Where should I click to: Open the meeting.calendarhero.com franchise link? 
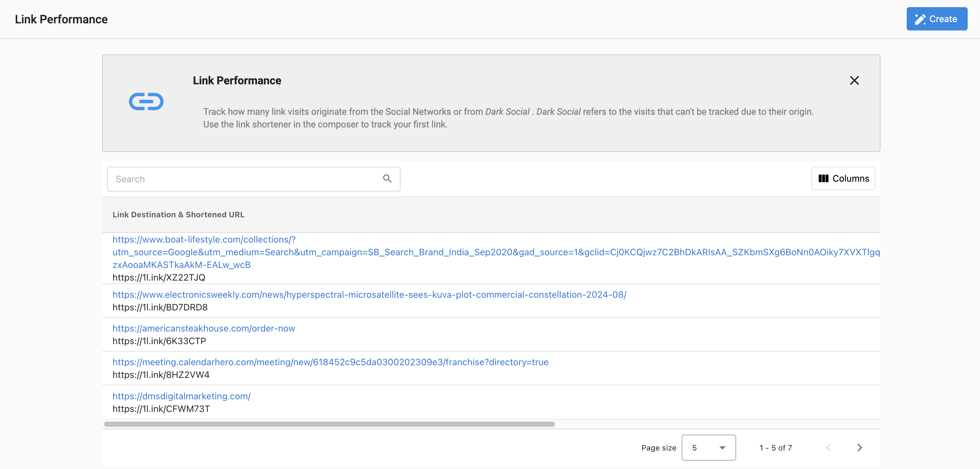tap(330, 362)
